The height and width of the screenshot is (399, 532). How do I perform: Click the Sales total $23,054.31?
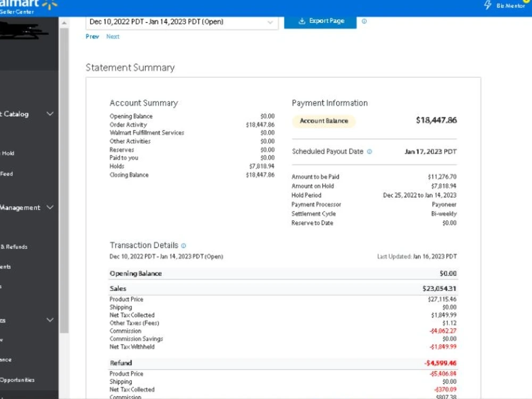[439, 288]
